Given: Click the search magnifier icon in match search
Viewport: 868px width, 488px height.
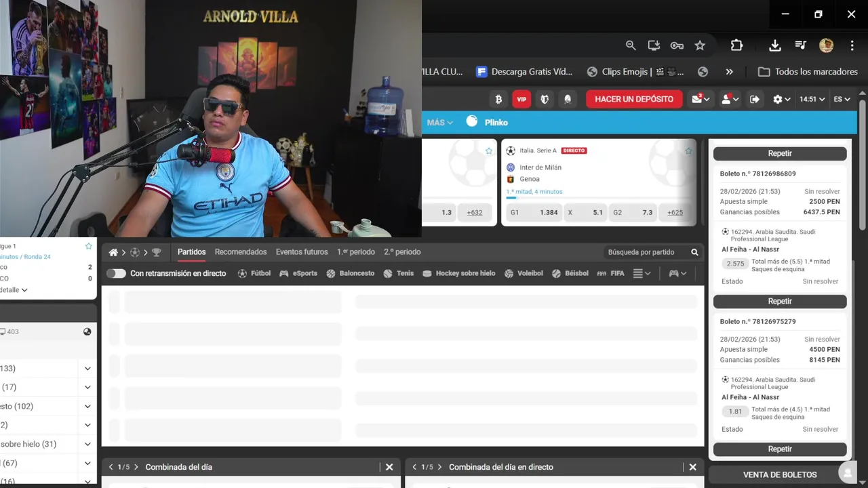Looking at the screenshot, I should 694,252.
